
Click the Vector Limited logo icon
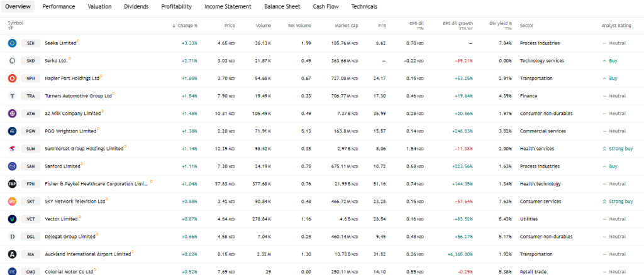click(13, 219)
